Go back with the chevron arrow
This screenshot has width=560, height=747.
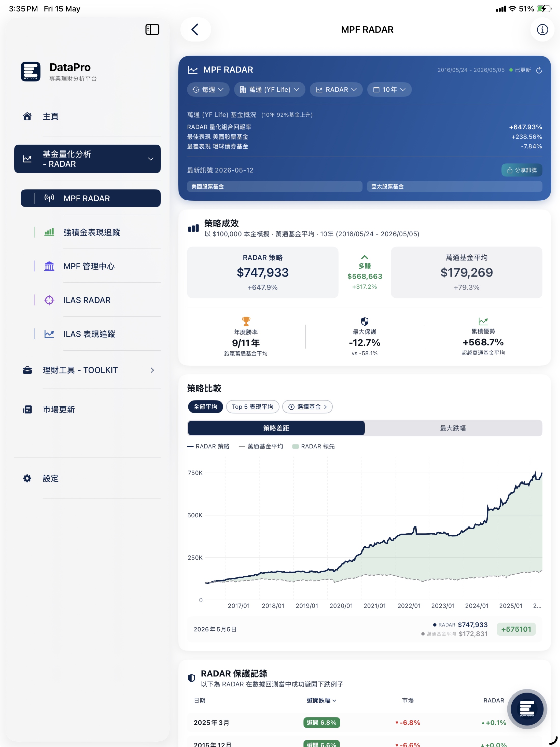point(195,29)
